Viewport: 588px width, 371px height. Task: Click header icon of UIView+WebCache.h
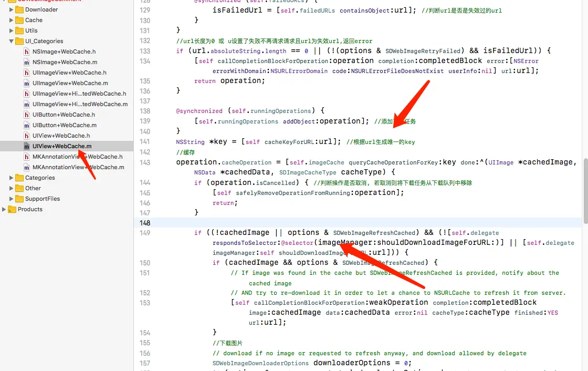27,136
